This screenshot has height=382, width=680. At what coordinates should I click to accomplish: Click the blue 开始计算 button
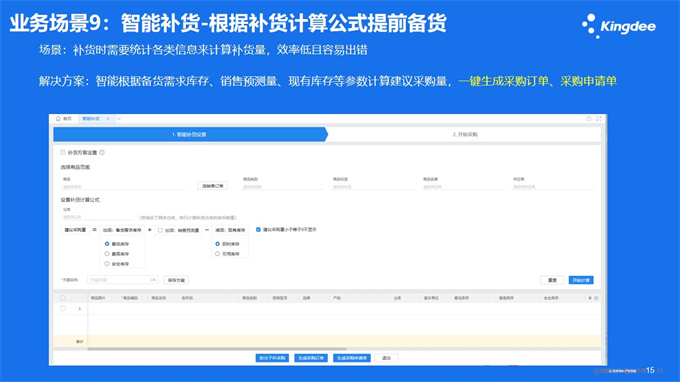coord(581,280)
